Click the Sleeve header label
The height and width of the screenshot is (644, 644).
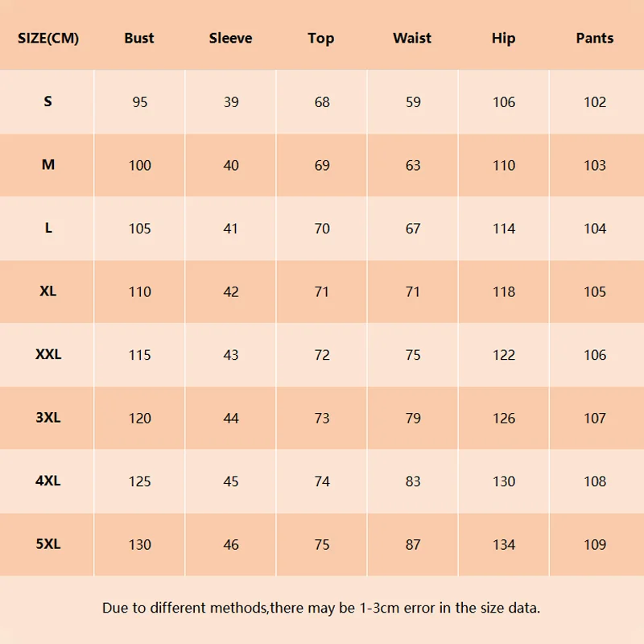click(230, 38)
